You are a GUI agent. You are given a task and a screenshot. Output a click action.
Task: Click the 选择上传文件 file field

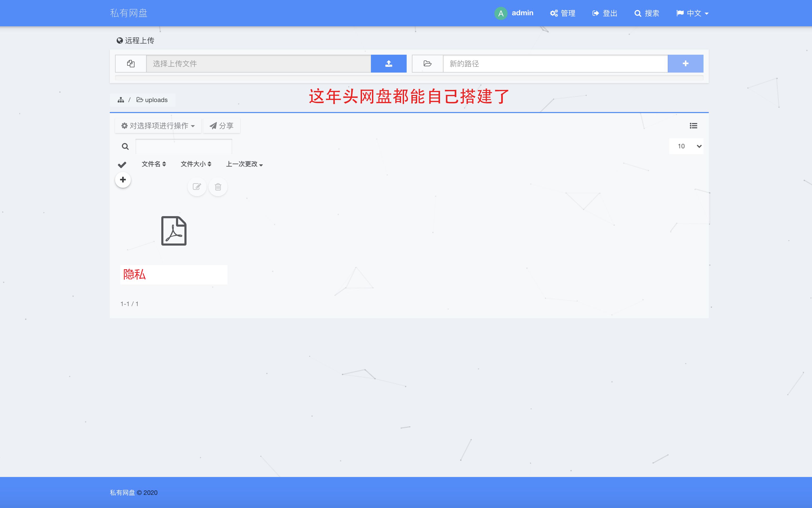(258, 64)
